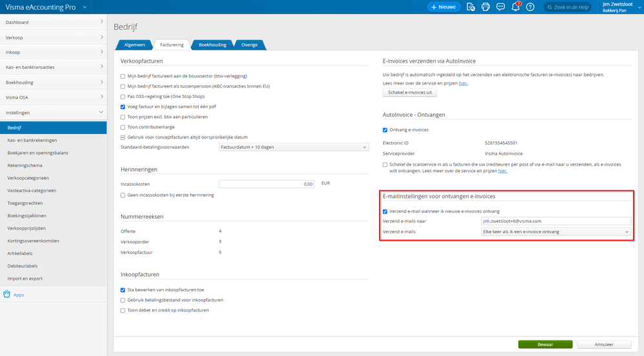Click Verzend e-mails naar address field
This screenshot has height=356, width=644.
556,221
